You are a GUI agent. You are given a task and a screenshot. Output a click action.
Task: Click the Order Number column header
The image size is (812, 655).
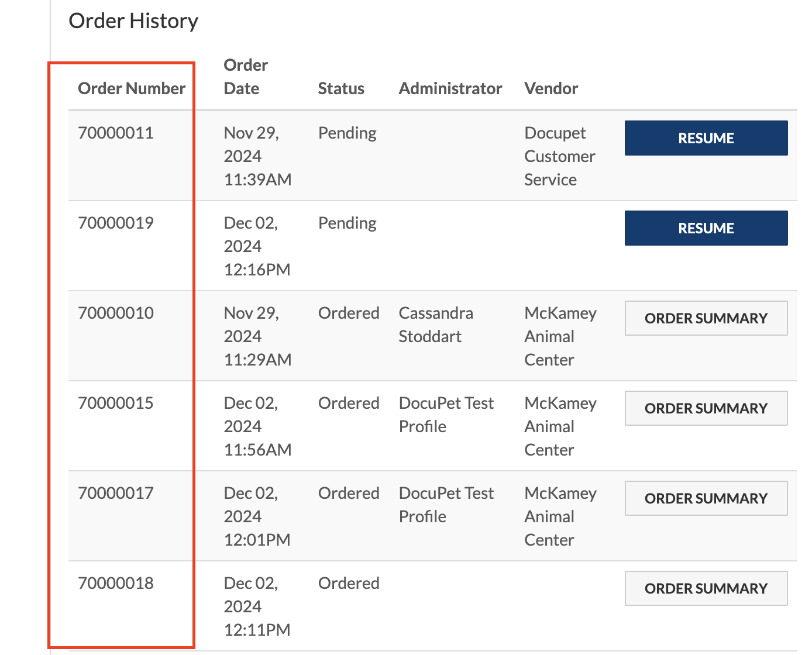click(131, 88)
